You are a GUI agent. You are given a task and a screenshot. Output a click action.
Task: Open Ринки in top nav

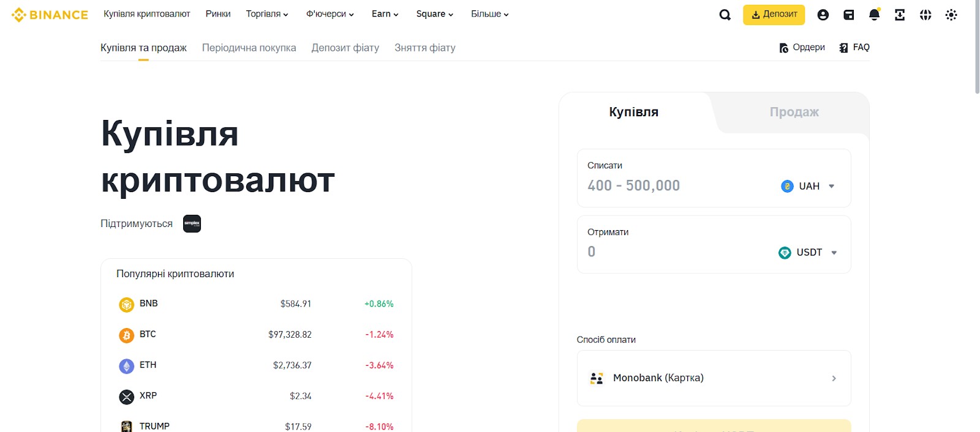[x=218, y=14]
